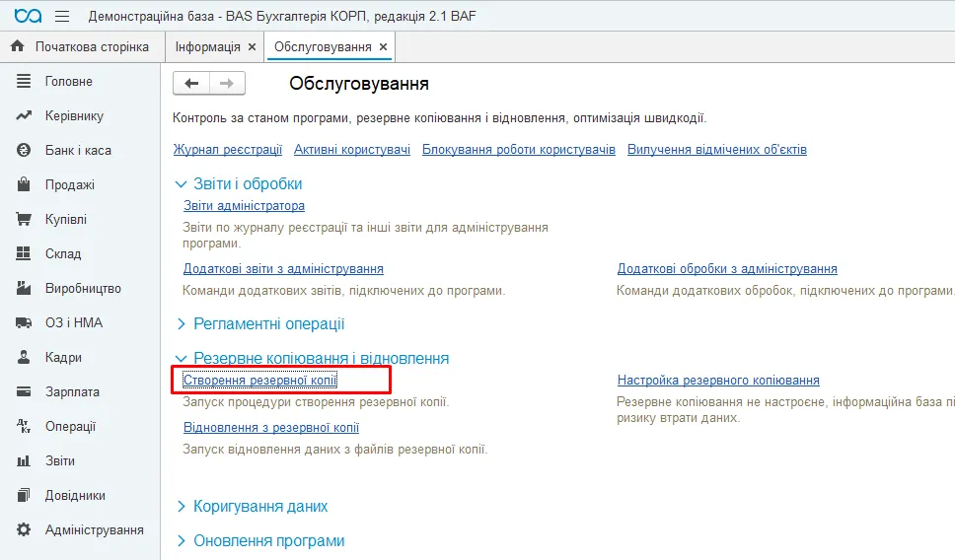Click the Головне sidebar icon

pyautogui.click(x=23, y=81)
